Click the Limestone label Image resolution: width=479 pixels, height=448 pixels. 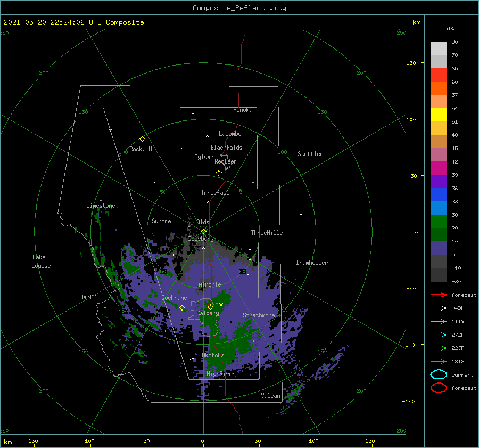101,206
